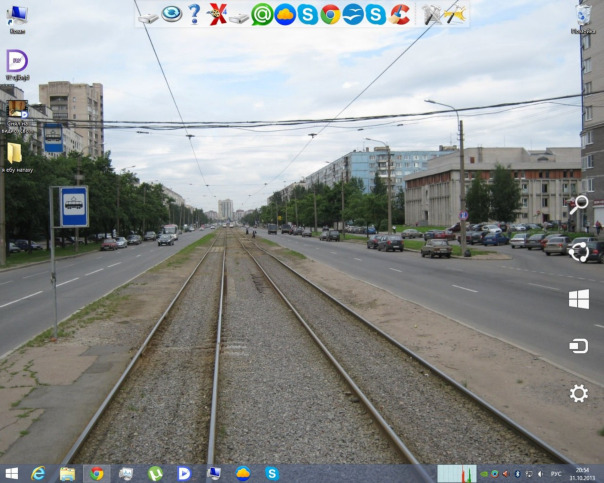This screenshot has height=483, width=604.
Task: Open Mail.Ru Agent from the top dock
Action: point(262,14)
